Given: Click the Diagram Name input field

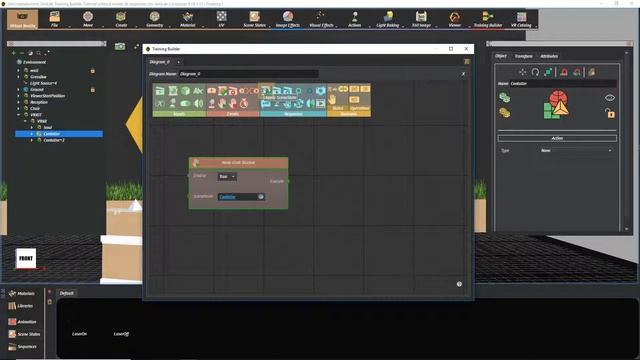Looking at the screenshot, I should [248, 74].
